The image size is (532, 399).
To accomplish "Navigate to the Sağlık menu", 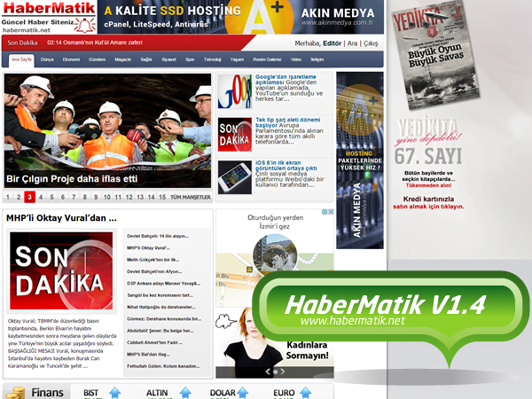I will click(146, 59).
